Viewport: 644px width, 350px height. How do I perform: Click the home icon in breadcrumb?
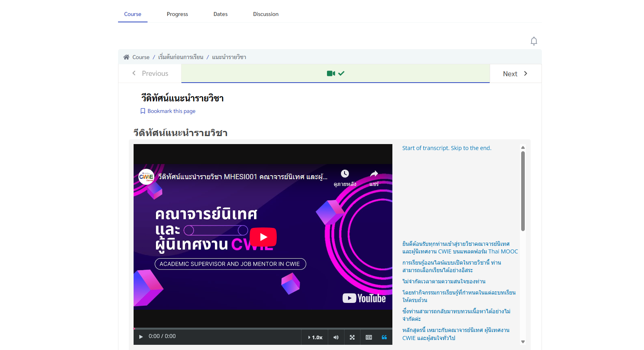(126, 57)
